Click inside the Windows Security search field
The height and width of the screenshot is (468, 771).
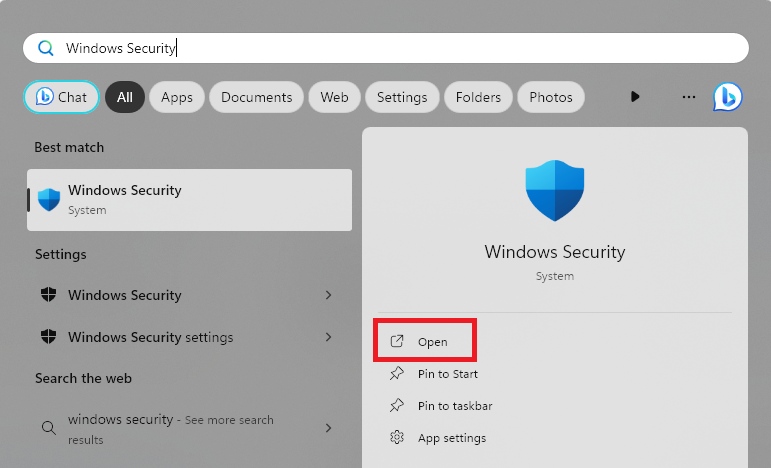(400, 48)
